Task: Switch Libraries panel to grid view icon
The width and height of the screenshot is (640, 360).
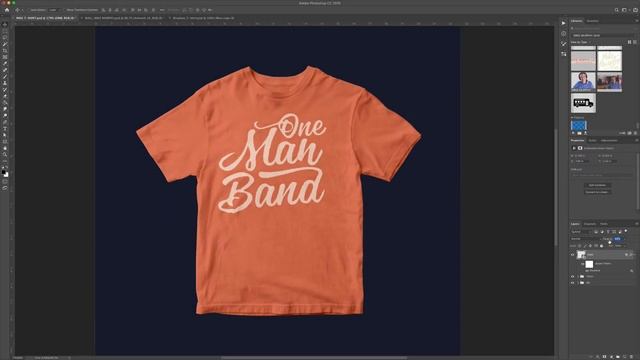Action: (629, 42)
